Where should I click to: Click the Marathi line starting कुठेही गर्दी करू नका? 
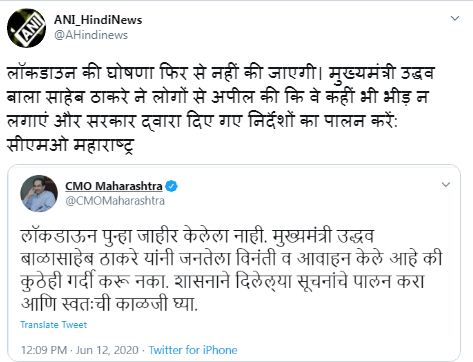click(222, 282)
